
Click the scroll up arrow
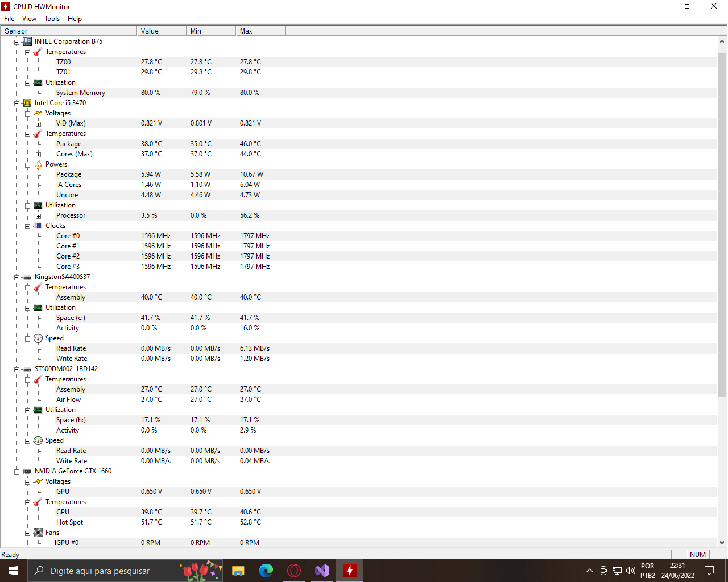click(722, 41)
